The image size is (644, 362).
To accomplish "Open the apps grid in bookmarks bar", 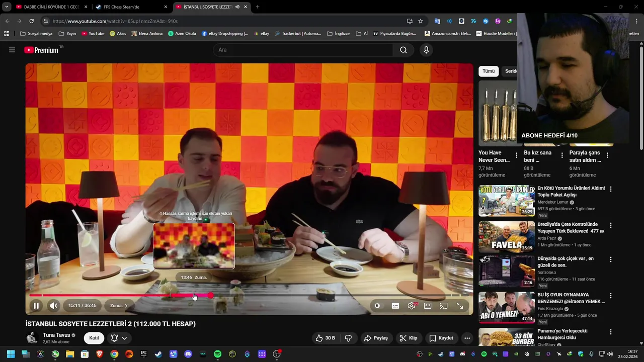I will [x=7, y=34].
